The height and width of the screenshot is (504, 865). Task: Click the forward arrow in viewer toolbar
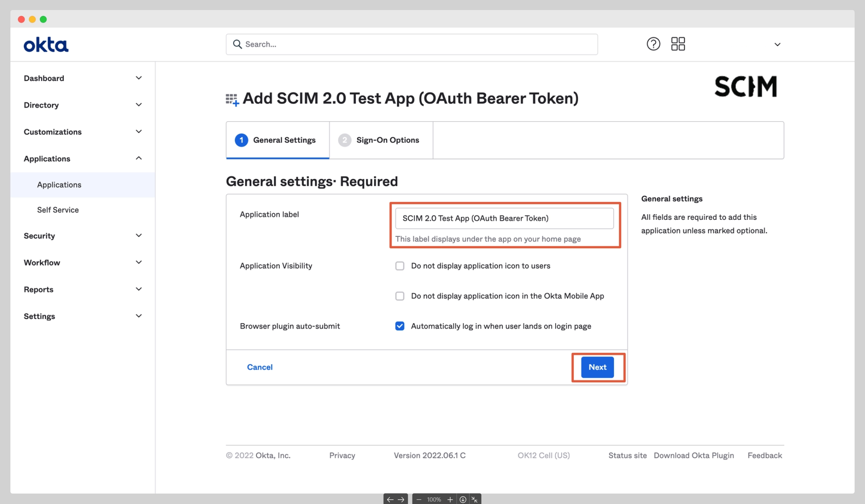(401, 499)
